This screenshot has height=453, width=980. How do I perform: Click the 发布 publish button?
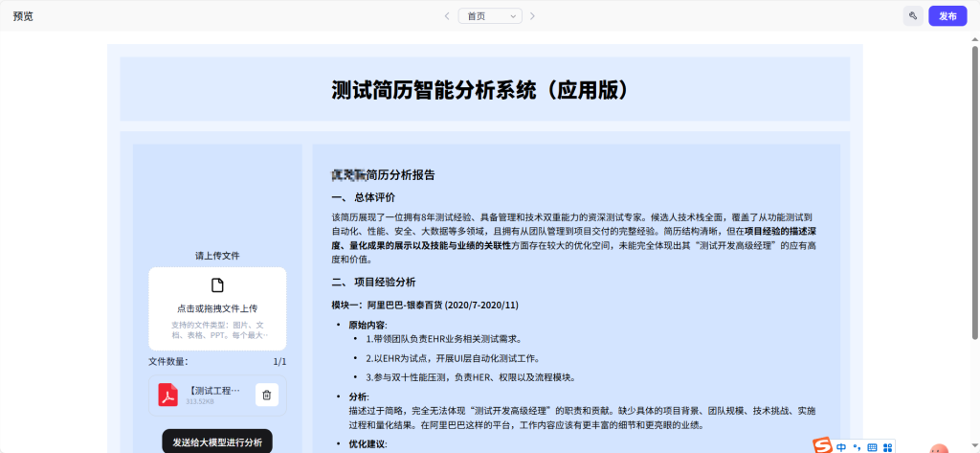click(x=947, y=16)
